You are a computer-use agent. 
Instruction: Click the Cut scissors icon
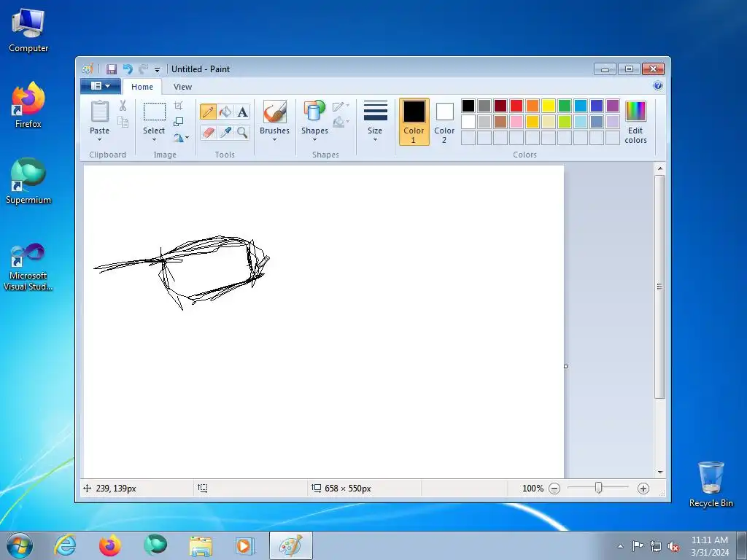[123, 106]
